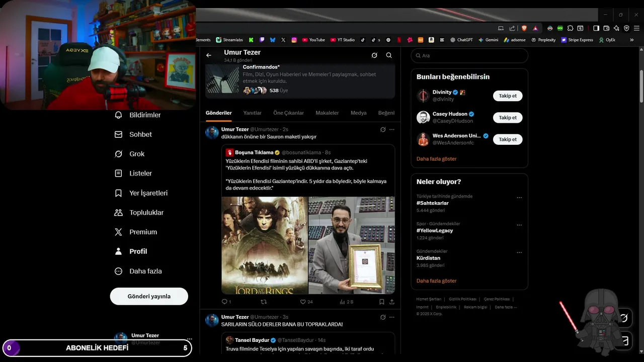Click Daha fazla göster under suggested accounts
Screen dimensions: 644x362
(437, 159)
